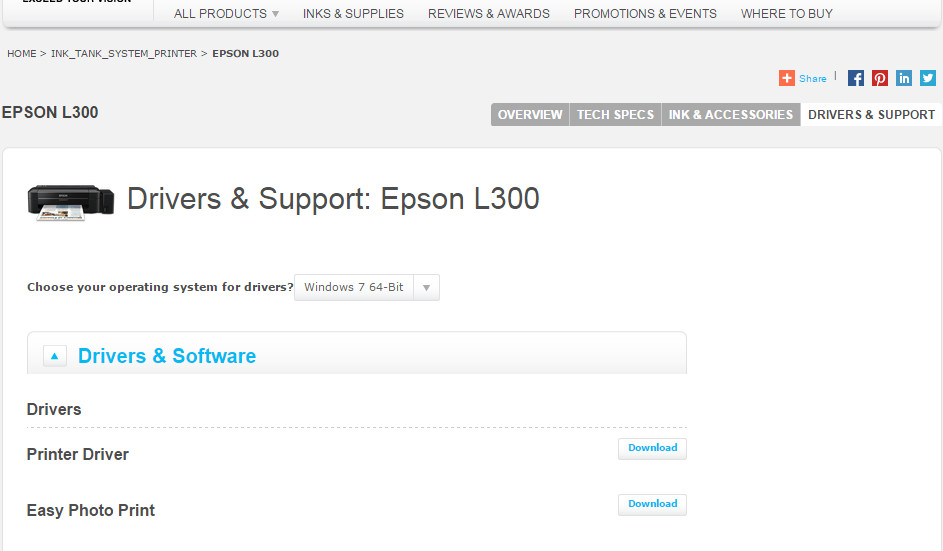The height and width of the screenshot is (551, 943).
Task: Go to Home breadcrumb link
Action: point(22,54)
